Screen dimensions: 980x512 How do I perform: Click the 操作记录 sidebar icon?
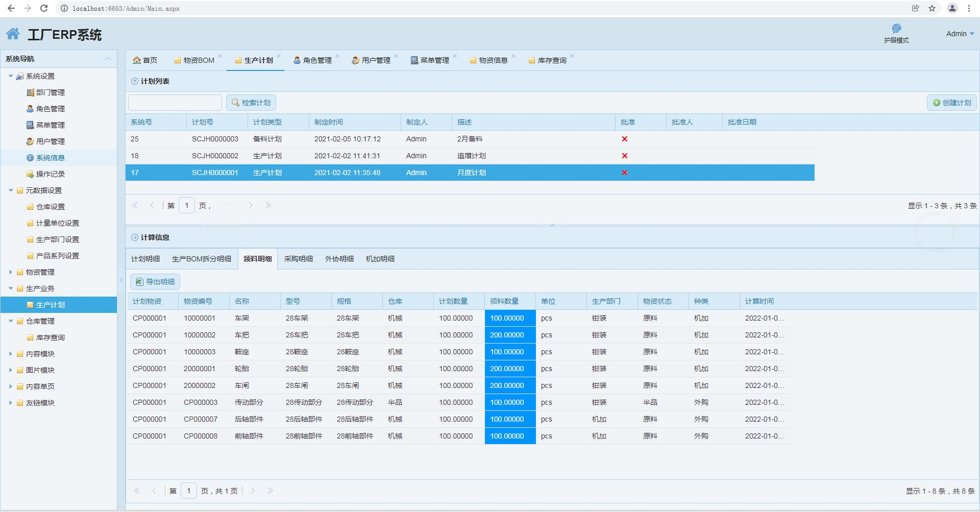point(30,174)
